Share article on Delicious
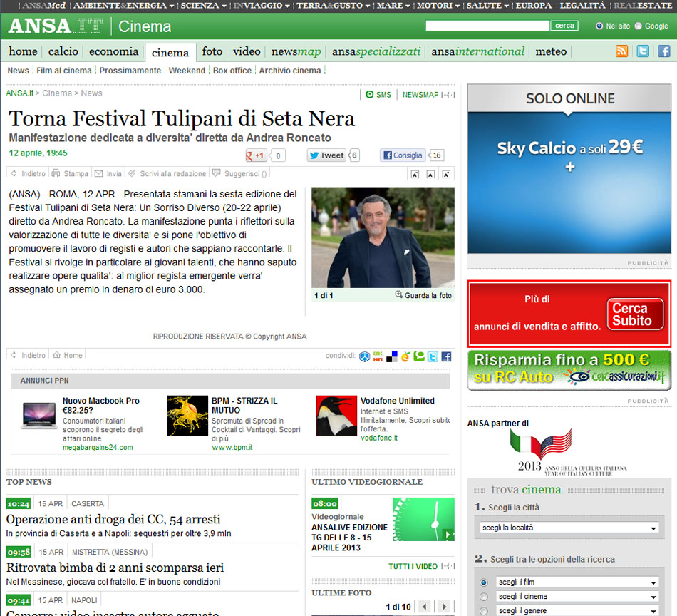 pyautogui.click(x=392, y=356)
